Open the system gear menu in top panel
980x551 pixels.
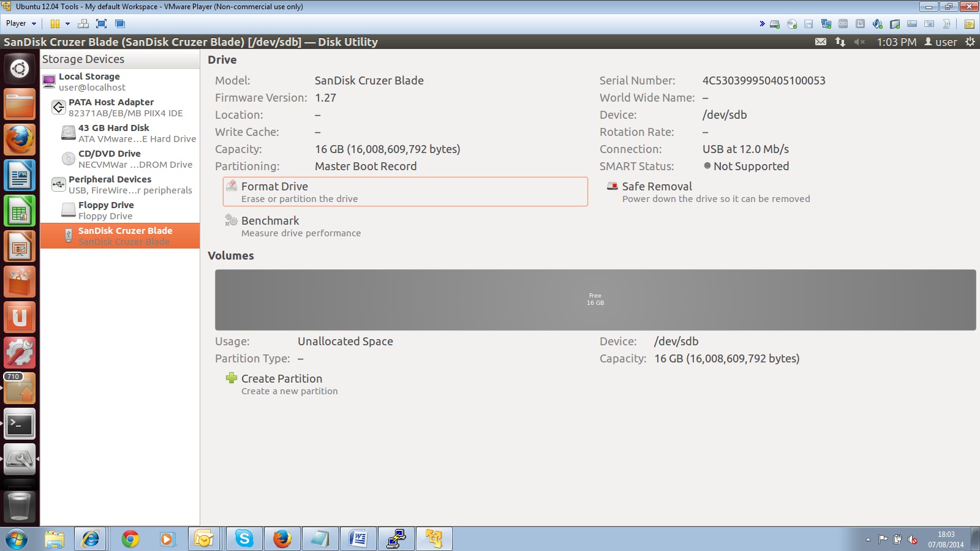coord(970,42)
